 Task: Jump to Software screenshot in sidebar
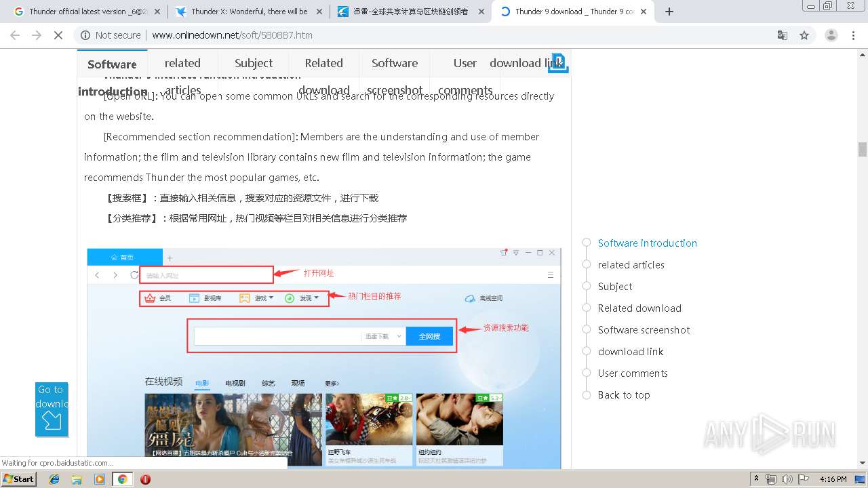pos(644,330)
